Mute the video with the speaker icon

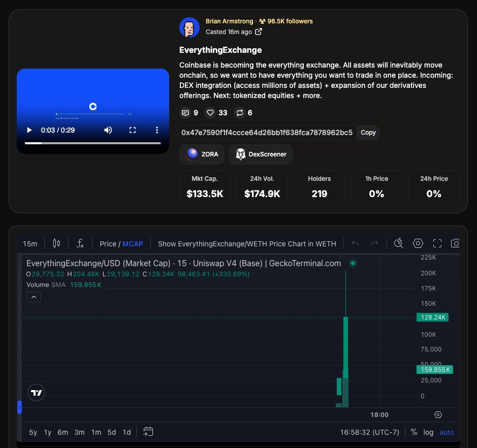108,130
